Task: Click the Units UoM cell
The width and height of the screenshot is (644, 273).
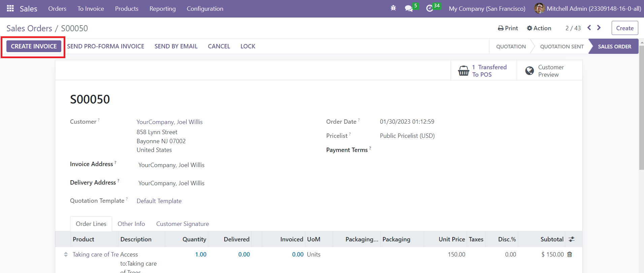Action: [314, 255]
